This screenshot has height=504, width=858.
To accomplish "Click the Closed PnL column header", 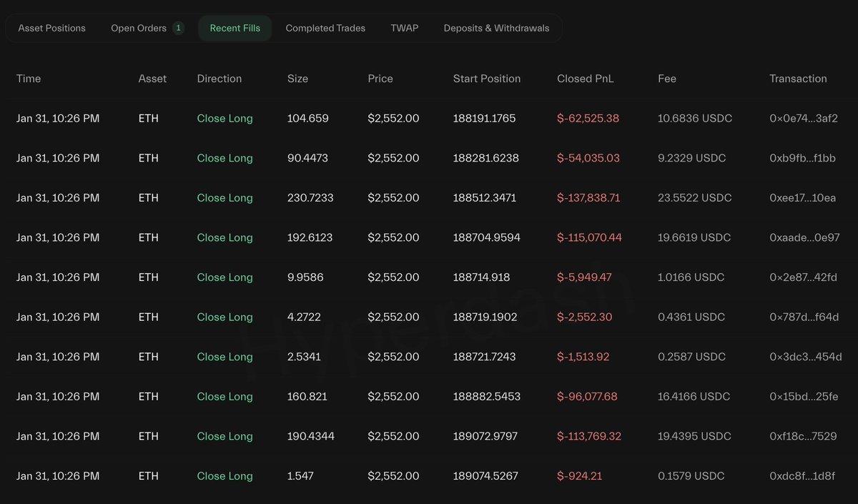I will (585, 79).
